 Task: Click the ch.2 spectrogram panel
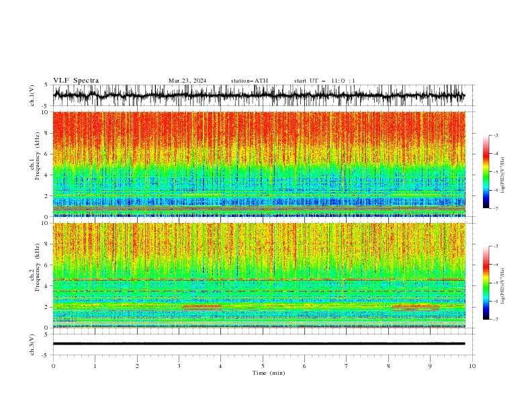pos(259,275)
